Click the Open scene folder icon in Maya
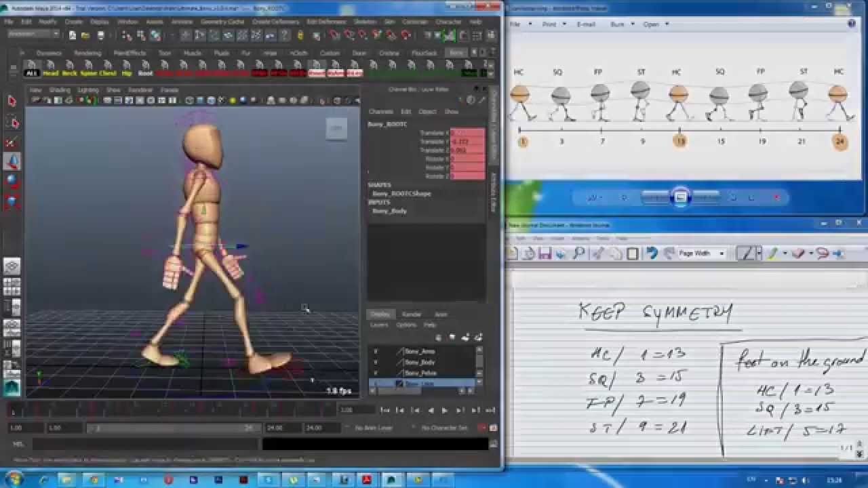This screenshot has height=488, width=868. (x=85, y=35)
